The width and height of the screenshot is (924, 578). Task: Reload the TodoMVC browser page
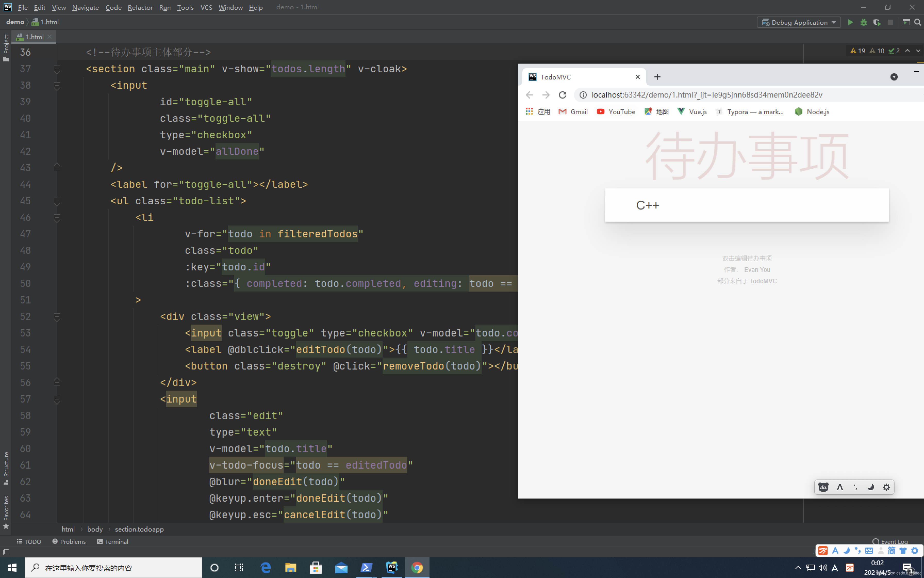pyautogui.click(x=563, y=95)
